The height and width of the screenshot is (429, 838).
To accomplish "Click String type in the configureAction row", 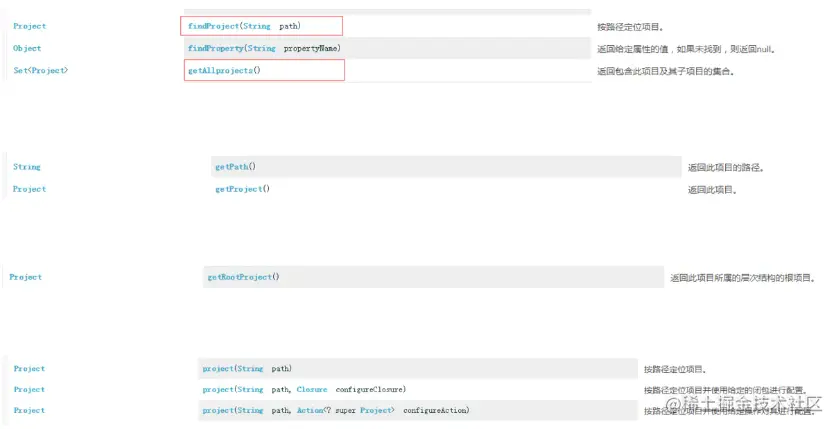I will pos(250,410).
